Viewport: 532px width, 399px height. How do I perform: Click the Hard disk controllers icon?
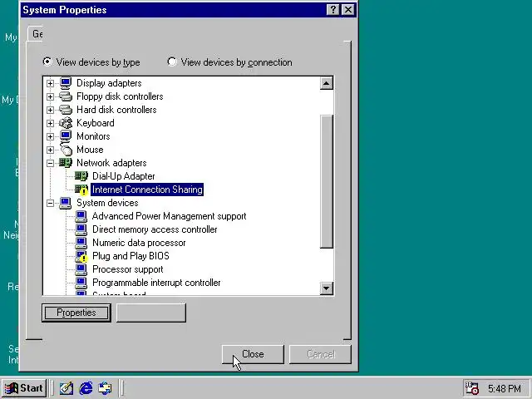[x=66, y=110]
